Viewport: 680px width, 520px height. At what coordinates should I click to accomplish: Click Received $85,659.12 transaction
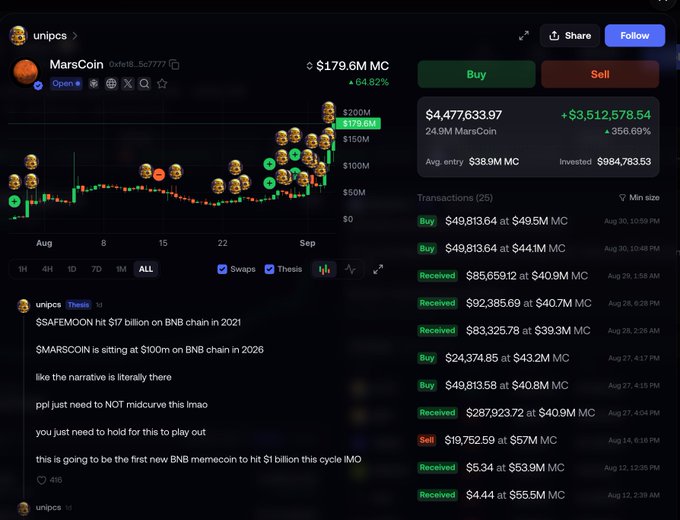[x=538, y=276]
